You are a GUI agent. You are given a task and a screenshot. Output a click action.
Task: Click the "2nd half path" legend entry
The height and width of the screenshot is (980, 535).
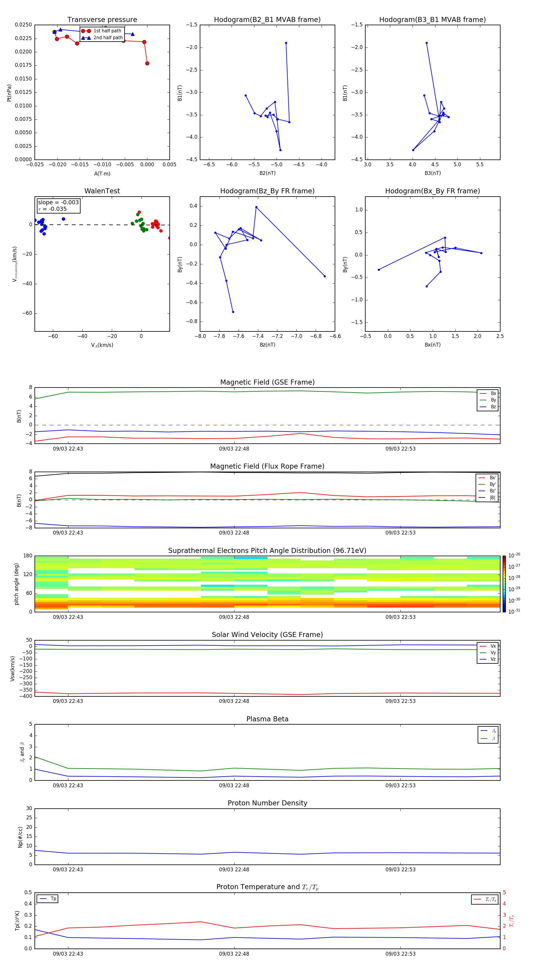[102, 38]
